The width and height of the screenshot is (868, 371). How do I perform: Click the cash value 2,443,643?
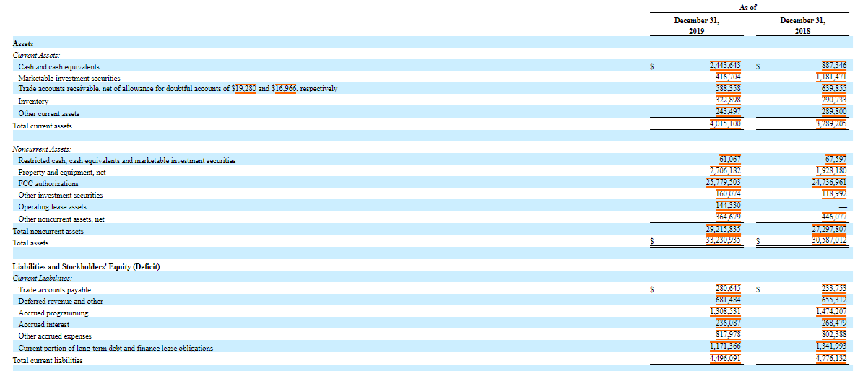coord(725,66)
